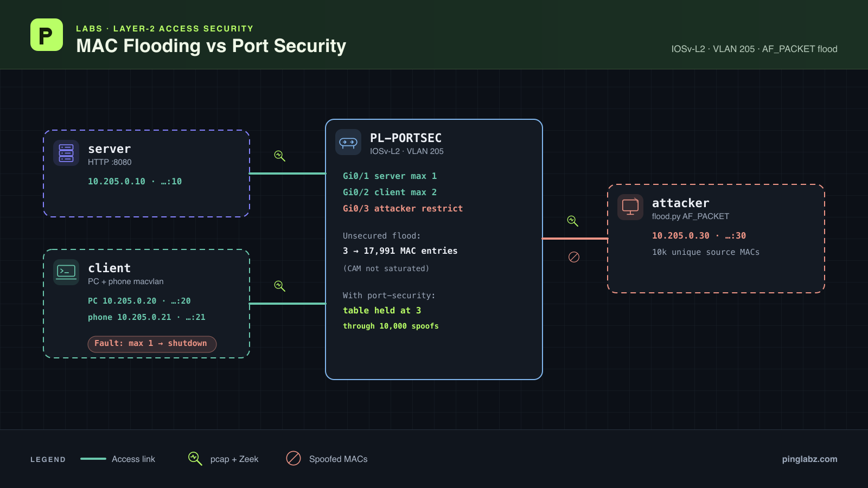The width and height of the screenshot is (868, 488).
Task: Click the PL-PORTSEC switch name
Action: pyautogui.click(x=406, y=138)
